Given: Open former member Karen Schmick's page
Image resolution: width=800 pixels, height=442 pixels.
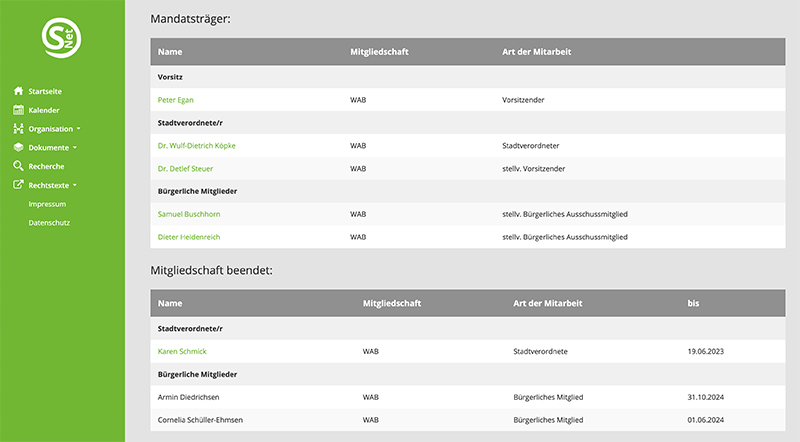Looking at the screenshot, I should click(x=183, y=351).
